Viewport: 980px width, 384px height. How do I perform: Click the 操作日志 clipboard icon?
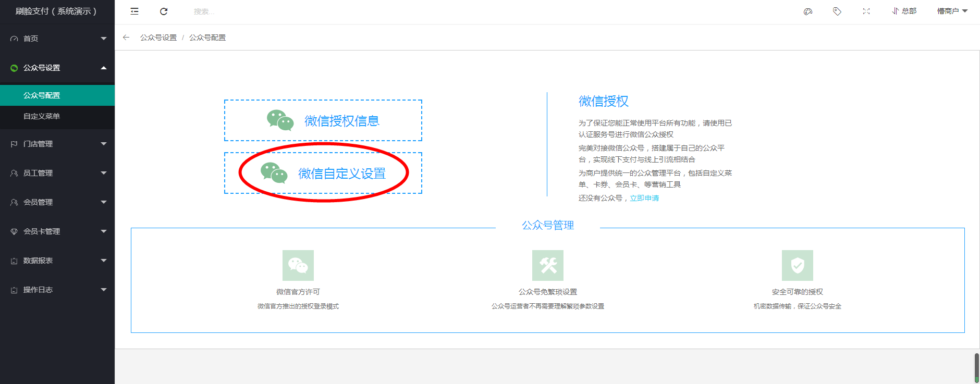coord(14,290)
